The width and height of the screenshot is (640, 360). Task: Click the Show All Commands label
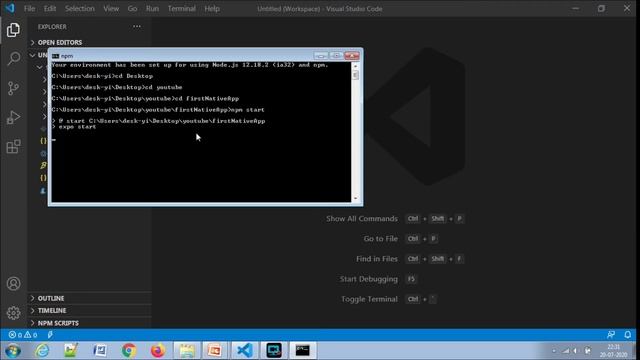(362, 219)
